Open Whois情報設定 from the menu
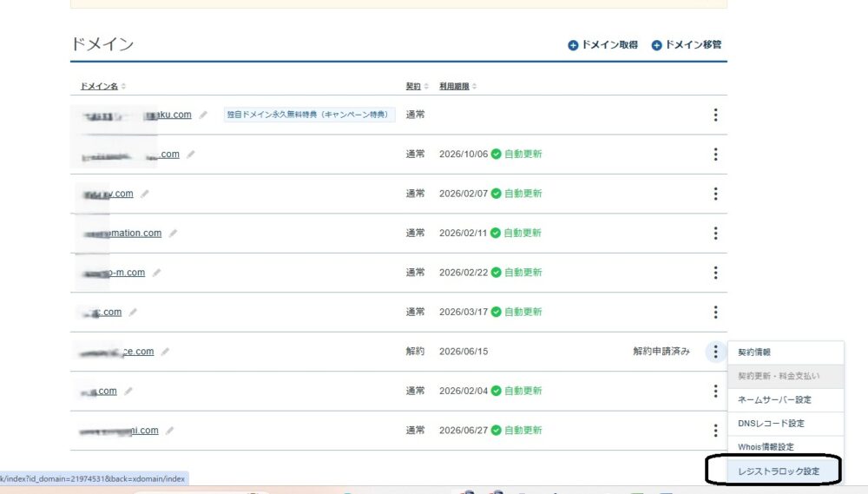 tap(766, 447)
